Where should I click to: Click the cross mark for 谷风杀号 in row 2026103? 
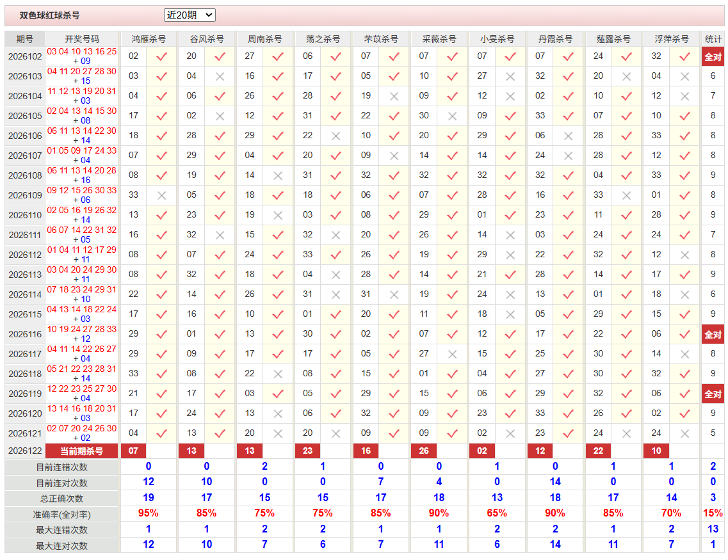pyautogui.click(x=220, y=77)
